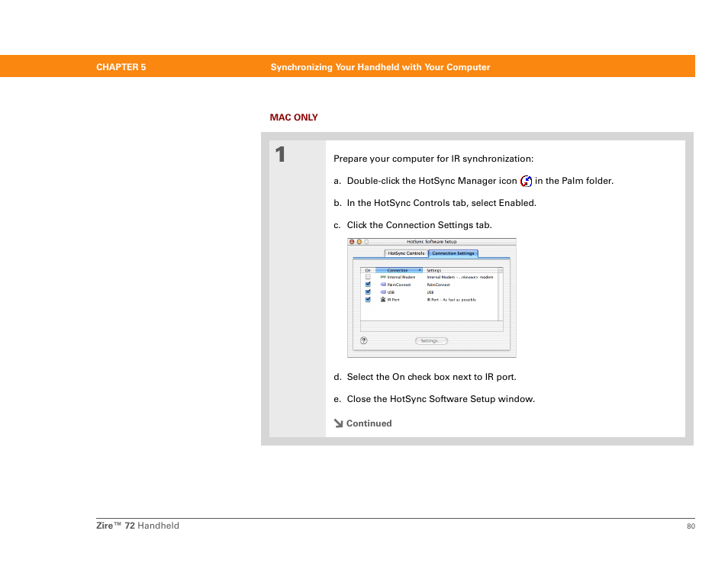This screenshot has height=563, width=728.
Task: Toggle the USB On checkbox
Action: (x=368, y=292)
